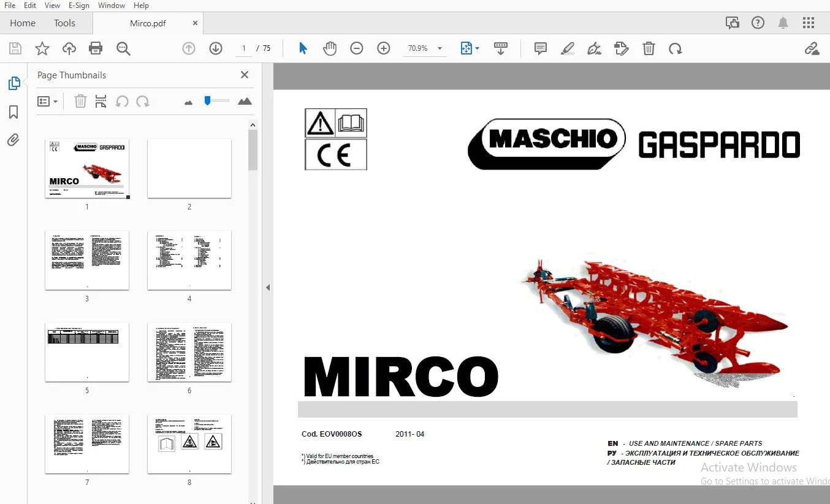Click the MIRCO title on the page
The image size is (830, 504).
pos(401,376)
